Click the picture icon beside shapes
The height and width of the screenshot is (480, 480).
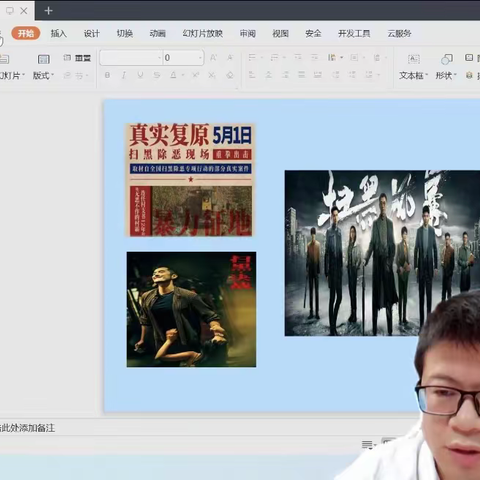point(469,57)
